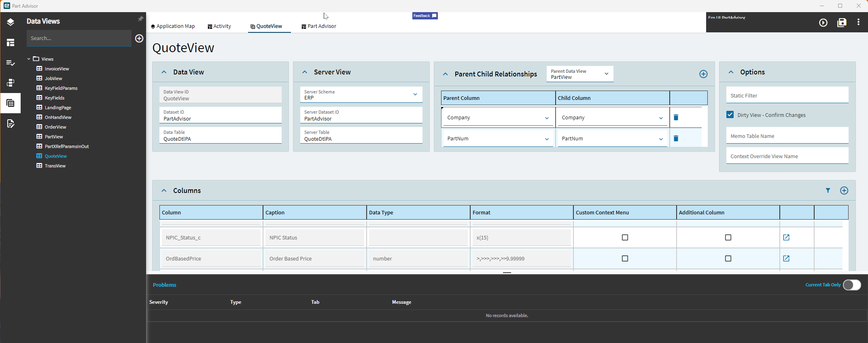Viewport: 868px width, 343px height.
Task: Switch to the Part Advisor tab
Action: (319, 26)
